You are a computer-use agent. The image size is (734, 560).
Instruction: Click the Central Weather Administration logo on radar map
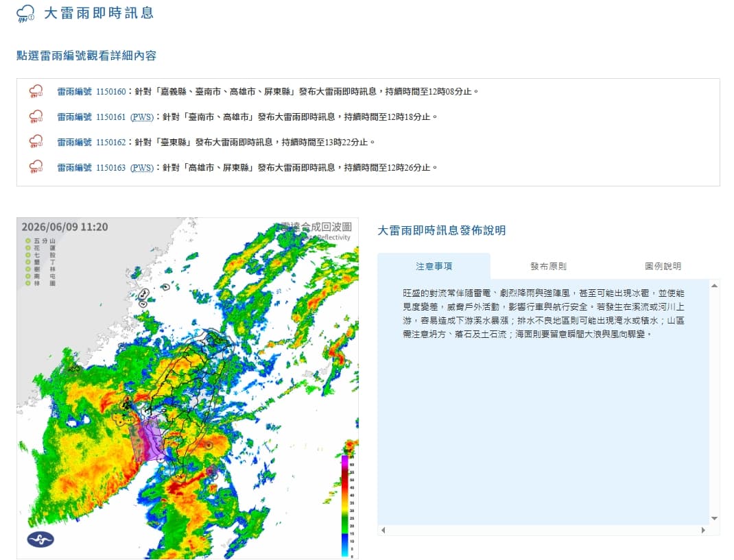click(x=40, y=539)
